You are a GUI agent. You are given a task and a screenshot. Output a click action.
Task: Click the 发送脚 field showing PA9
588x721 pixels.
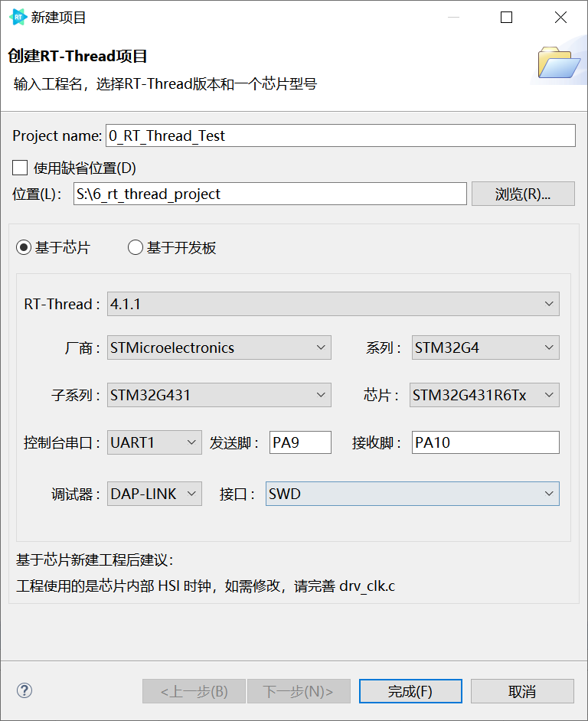[300, 442]
